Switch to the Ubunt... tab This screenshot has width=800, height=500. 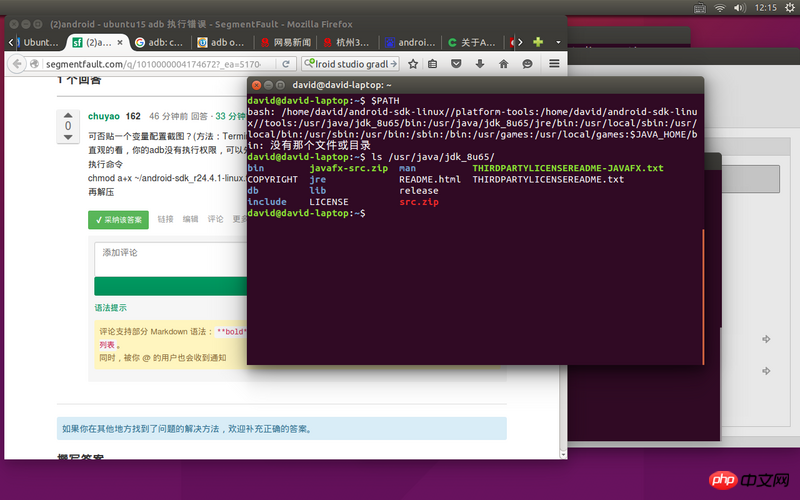coord(38,42)
